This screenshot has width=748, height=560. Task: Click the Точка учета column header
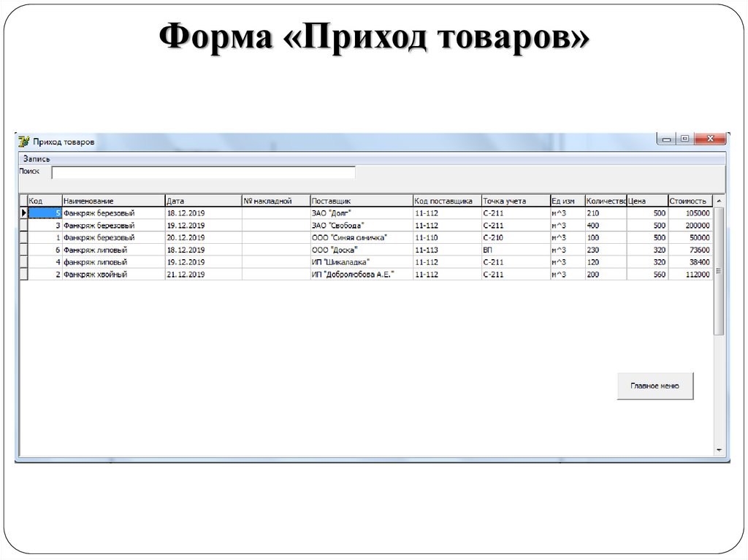[x=516, y=201]
